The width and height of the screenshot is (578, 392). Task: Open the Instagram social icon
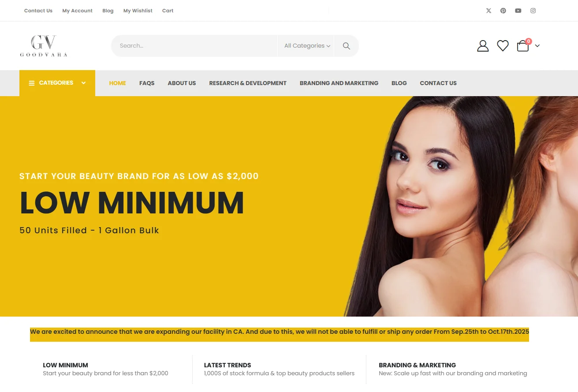(x=533, y=11)
